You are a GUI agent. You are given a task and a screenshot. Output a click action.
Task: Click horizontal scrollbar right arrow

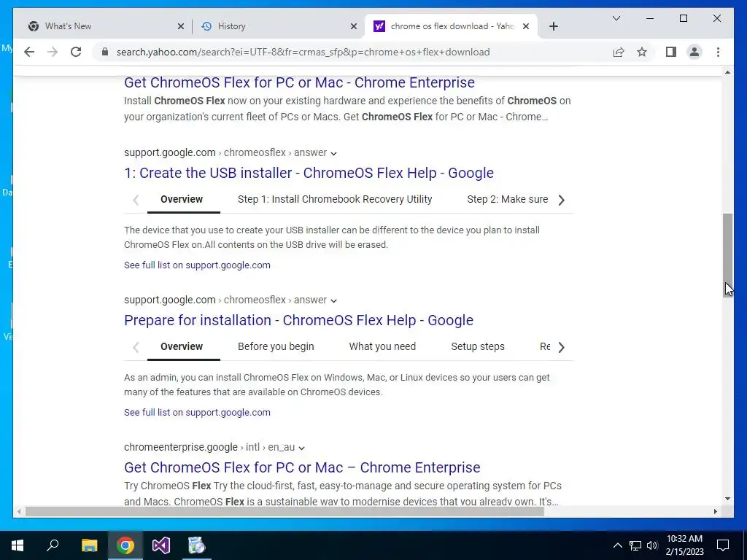coord(715,511)
